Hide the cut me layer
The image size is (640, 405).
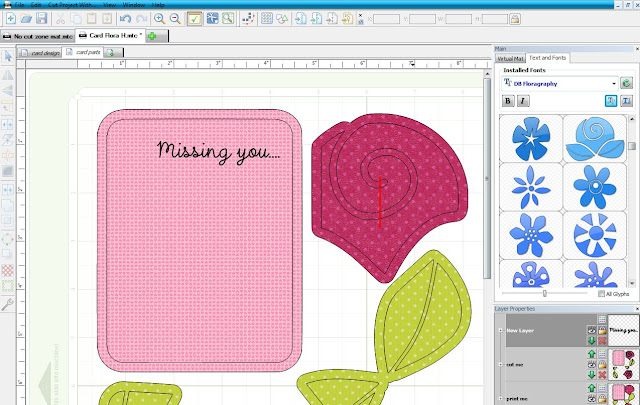pyautogui.click(x=591, y=365)
